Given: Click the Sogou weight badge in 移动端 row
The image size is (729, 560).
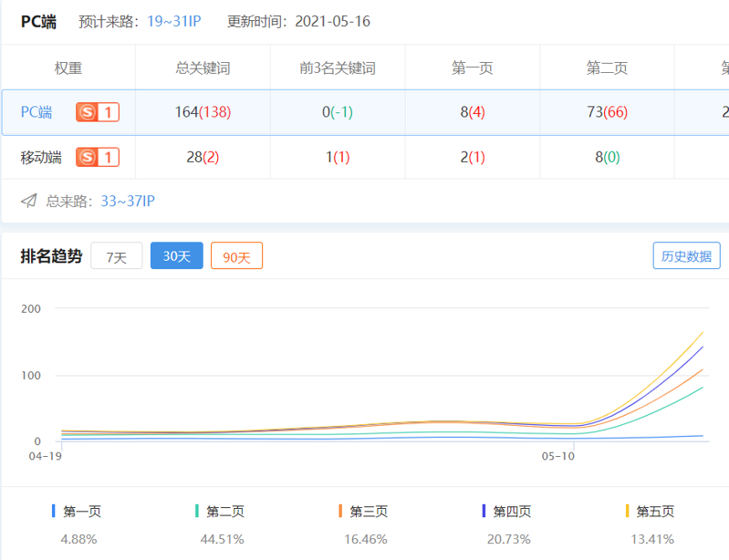Looking at the screenshot, I should pyautogui.click(x=98, y=157).
